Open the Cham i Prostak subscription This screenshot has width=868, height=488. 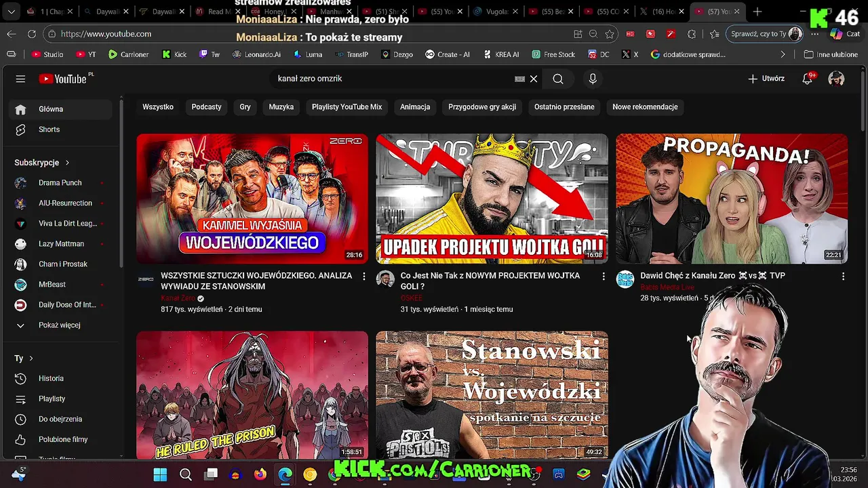61,264
